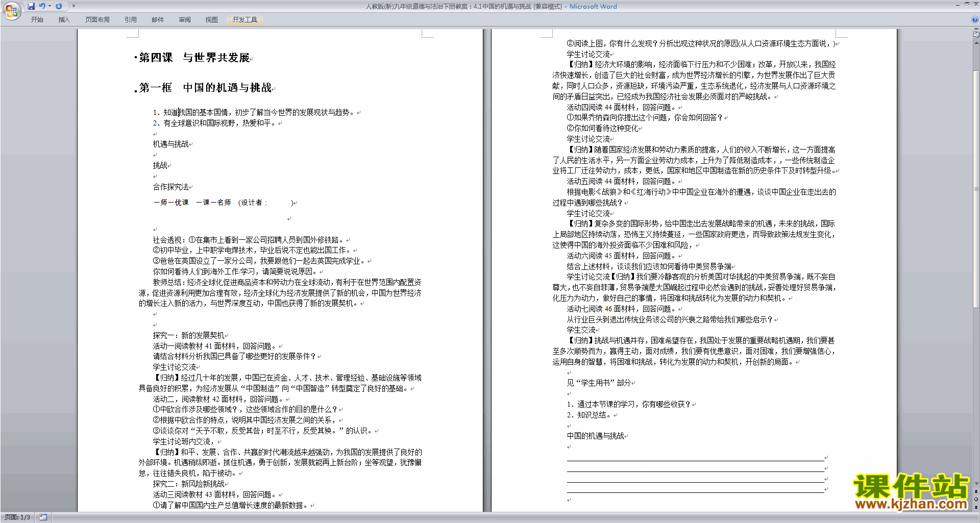Click the Select Browse Object circle button
Viewport: 980px width, 523px height.
pyautogui.click(x=976, y=500)
